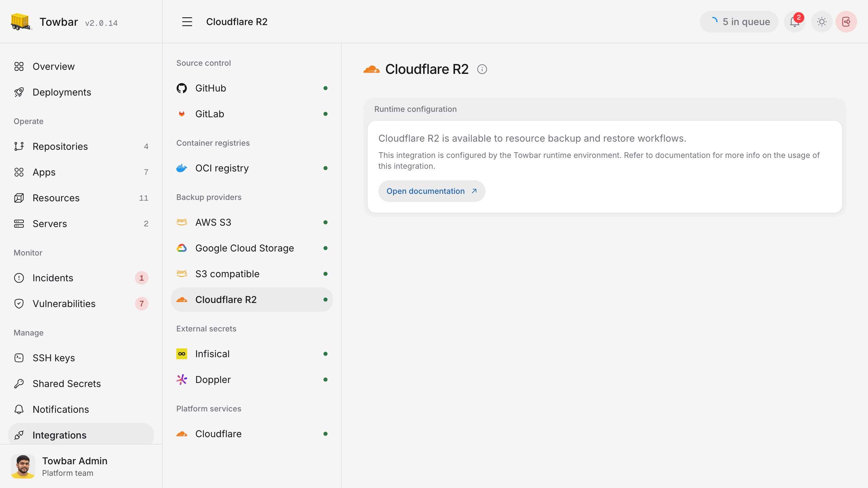
Task: Select Cloudflare platform service
Action: click(x=252, y=434)
